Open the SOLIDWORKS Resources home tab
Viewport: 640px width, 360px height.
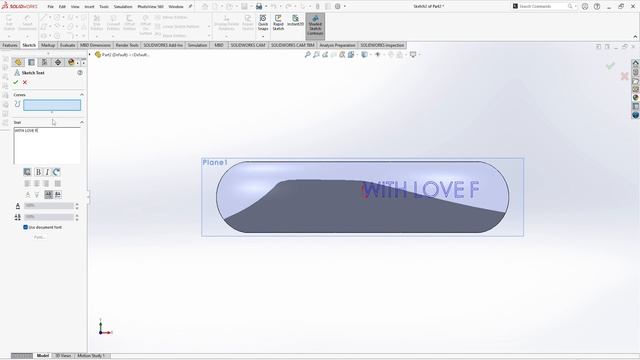[636, 63]
